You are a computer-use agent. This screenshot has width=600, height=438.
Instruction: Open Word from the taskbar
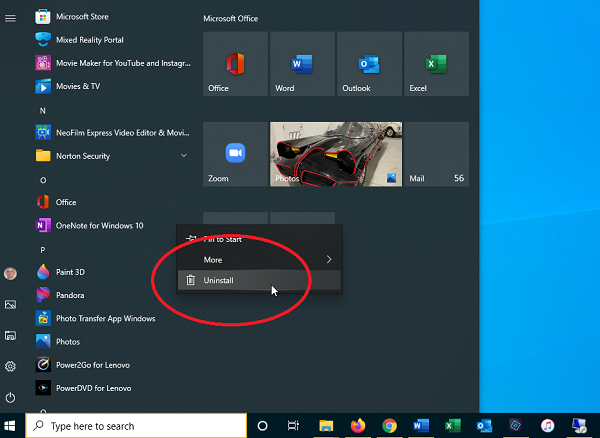tap(421, 426)
